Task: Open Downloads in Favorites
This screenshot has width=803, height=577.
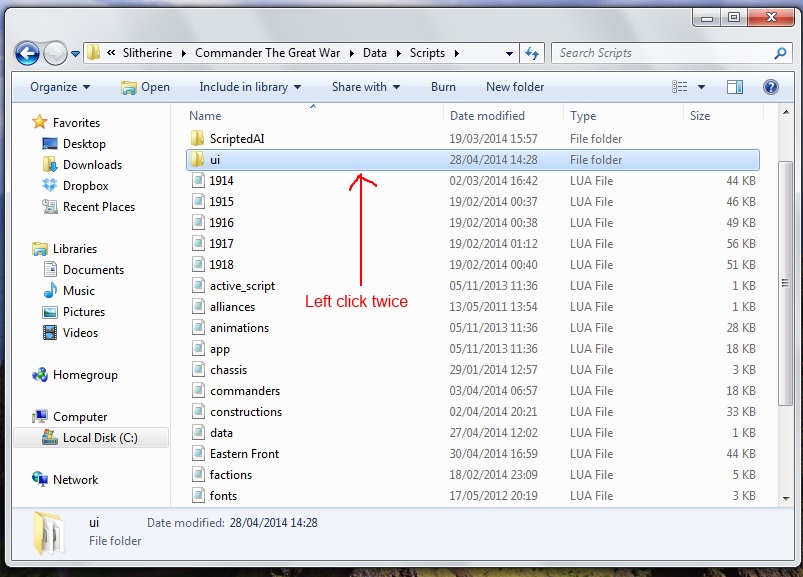Action: 82,165
